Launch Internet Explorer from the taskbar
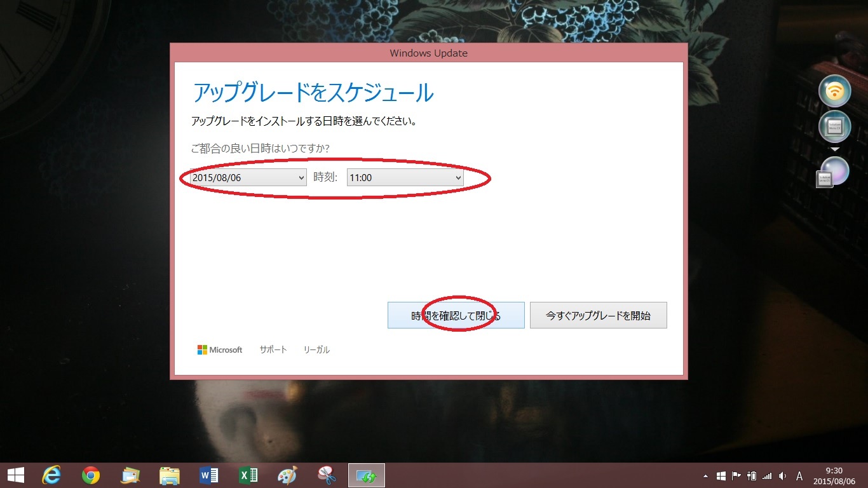 point(51,475)
